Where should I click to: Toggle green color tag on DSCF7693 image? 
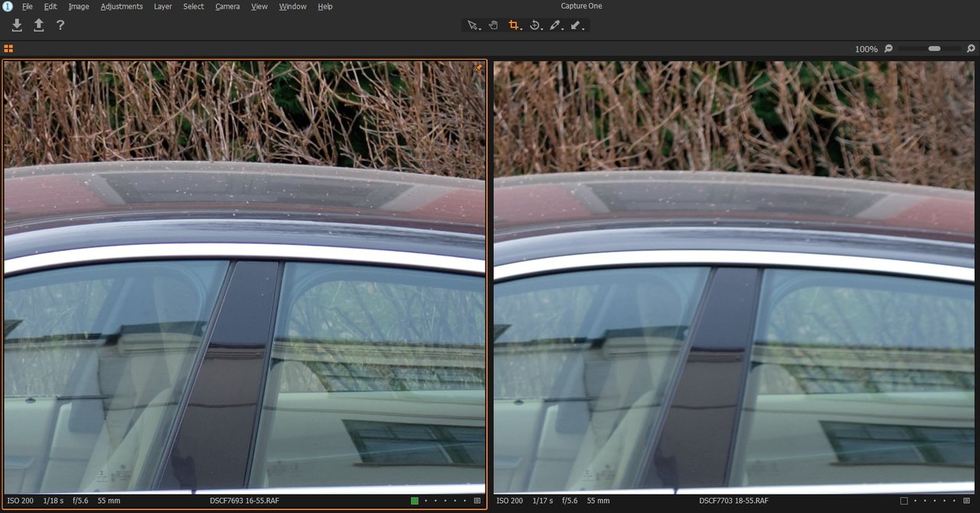(x=414, y=501)
